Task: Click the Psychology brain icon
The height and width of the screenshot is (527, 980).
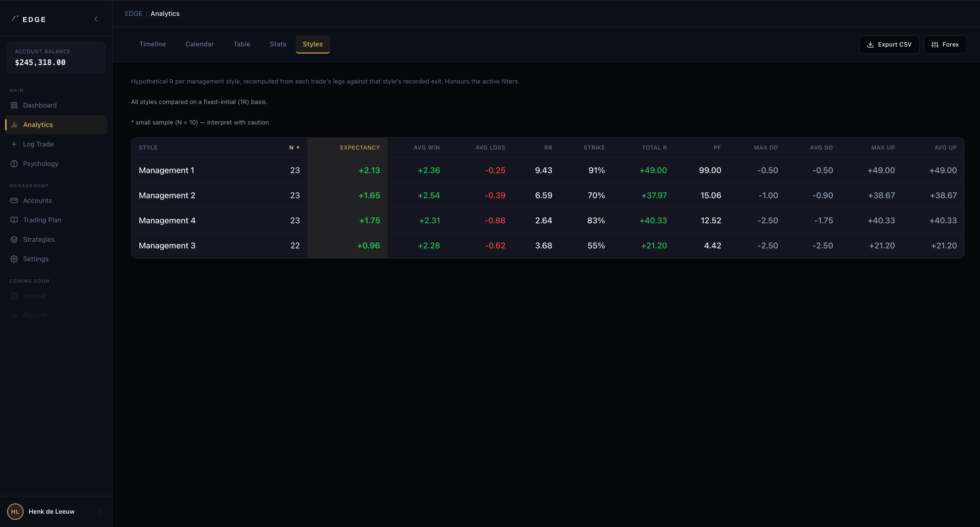Action: click(x=14, y=164)
